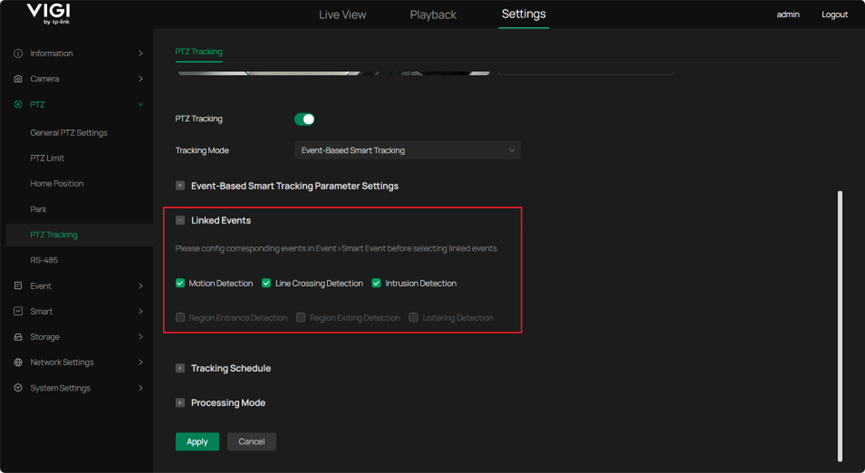
Task: Click the Storage sidebar icon
Action: pyautogui.click(x=18, y=337)
